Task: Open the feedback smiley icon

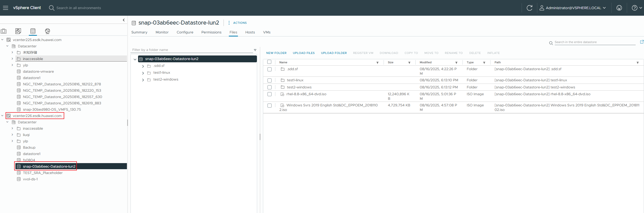Action: click(x=619, y=8)
